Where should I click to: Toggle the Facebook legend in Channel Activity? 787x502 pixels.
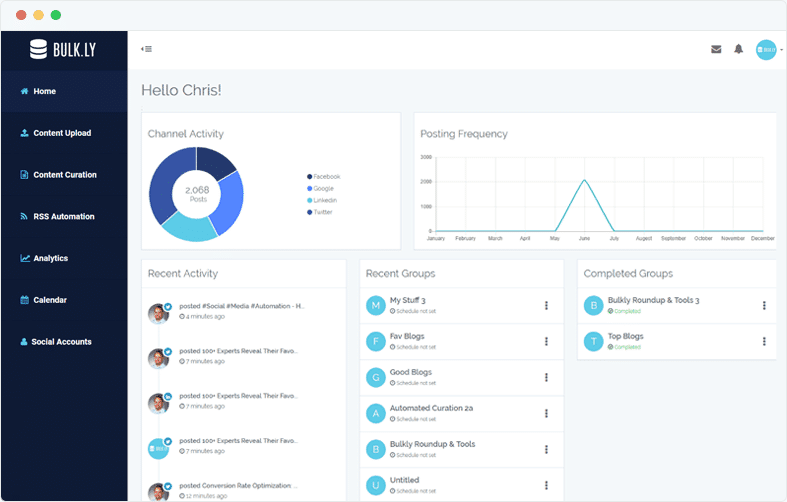click(x=324, y=176)
